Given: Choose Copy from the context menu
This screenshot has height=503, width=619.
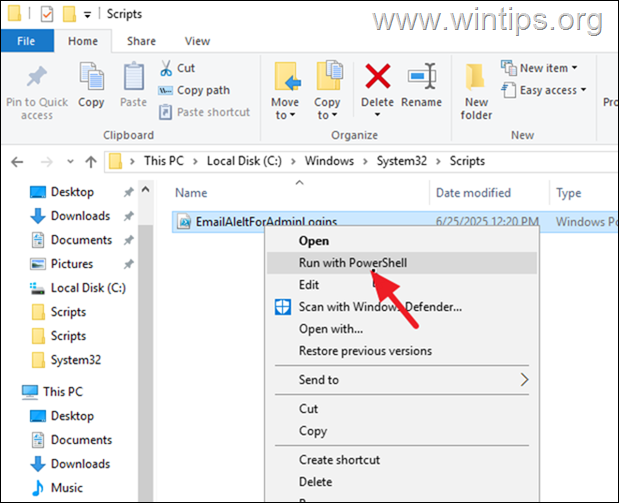Looking at the screenshot, I should [x=401, y=431].
